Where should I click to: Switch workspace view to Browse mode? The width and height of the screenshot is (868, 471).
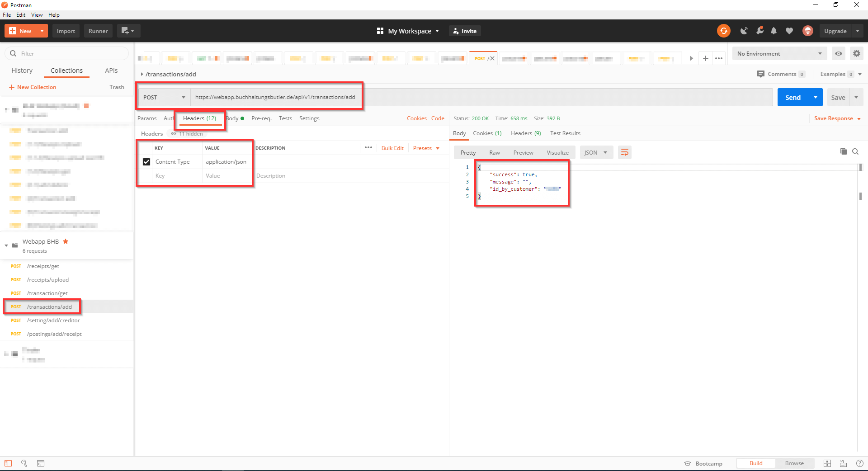point(794,463)
